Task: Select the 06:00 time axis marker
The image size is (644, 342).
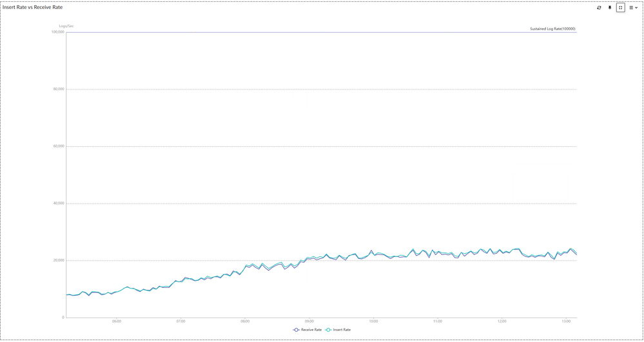Action: [117, 321]
